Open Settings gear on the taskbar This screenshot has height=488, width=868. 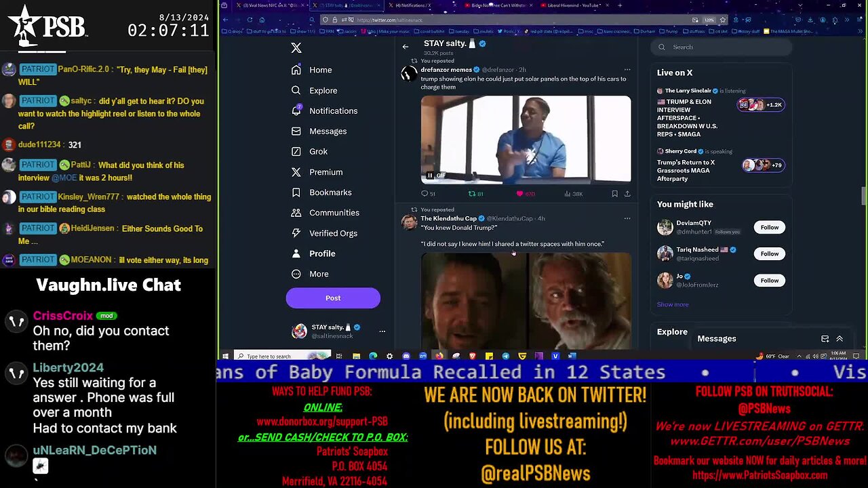pyautogui.click(x=389, y=356)
